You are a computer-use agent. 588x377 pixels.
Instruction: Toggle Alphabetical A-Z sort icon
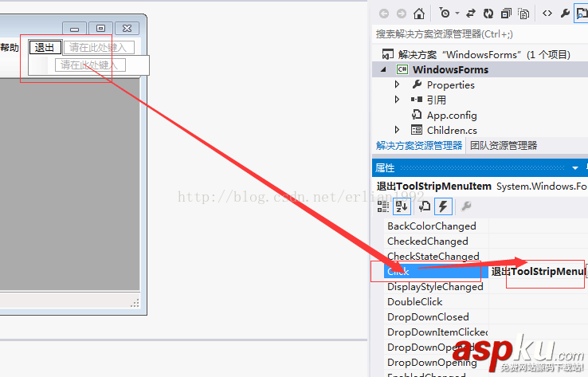click(x=402, y=206)
